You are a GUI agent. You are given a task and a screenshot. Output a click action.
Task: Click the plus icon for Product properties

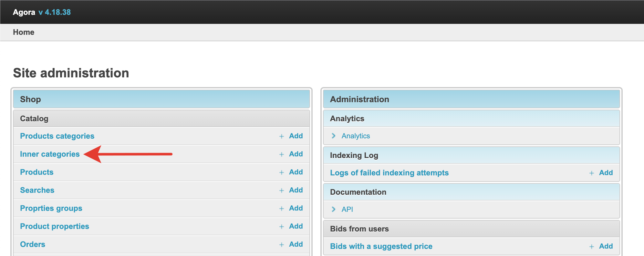pos(282,227)
